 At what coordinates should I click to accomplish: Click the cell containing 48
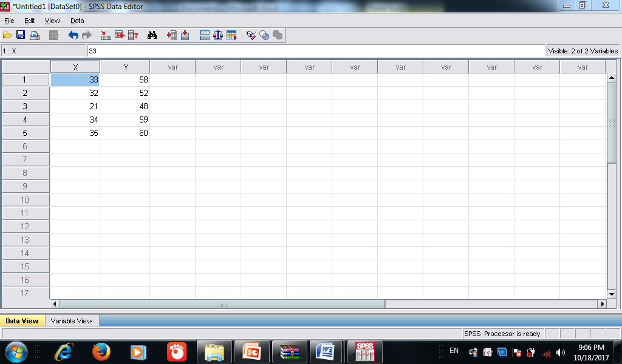coord(125,106)
